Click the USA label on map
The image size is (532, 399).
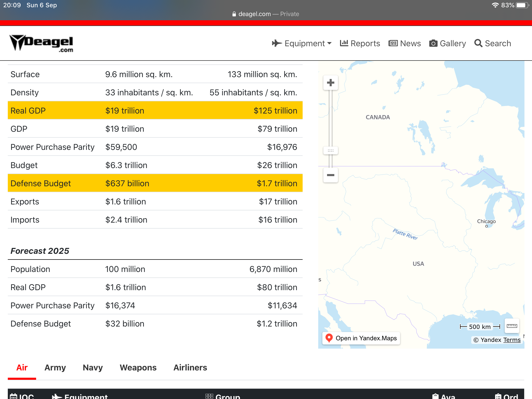click(x=418, y=264)
